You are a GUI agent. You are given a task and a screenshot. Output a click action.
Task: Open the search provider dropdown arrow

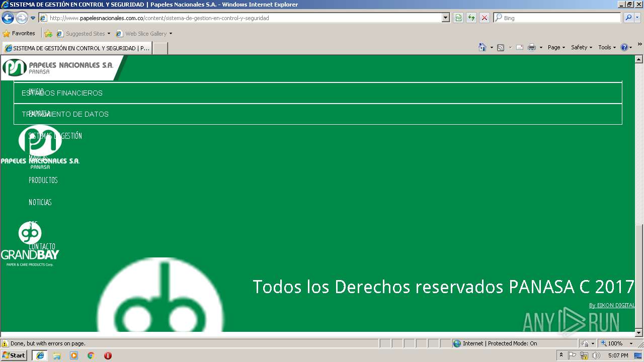click(x=638, y=18)
